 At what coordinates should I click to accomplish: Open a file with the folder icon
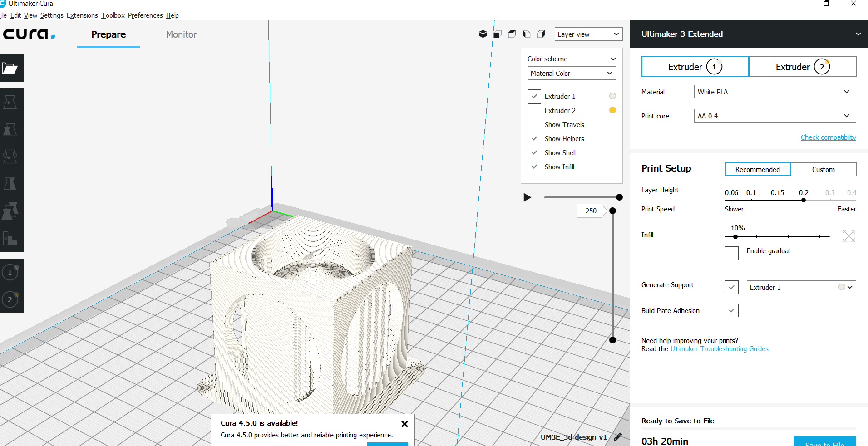click(x=10, y=68)
